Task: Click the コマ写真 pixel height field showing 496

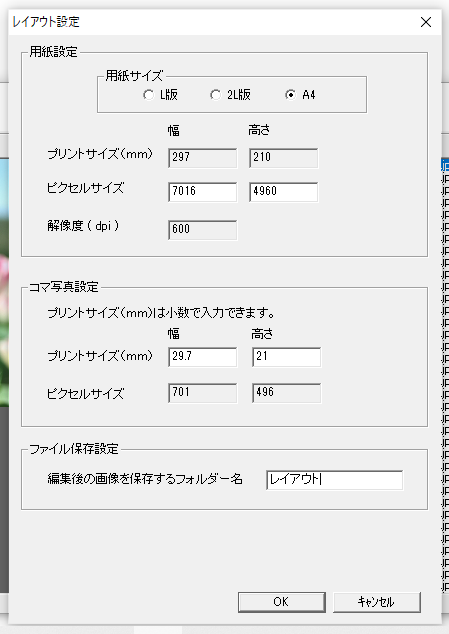Action: (x=286, y=393)
